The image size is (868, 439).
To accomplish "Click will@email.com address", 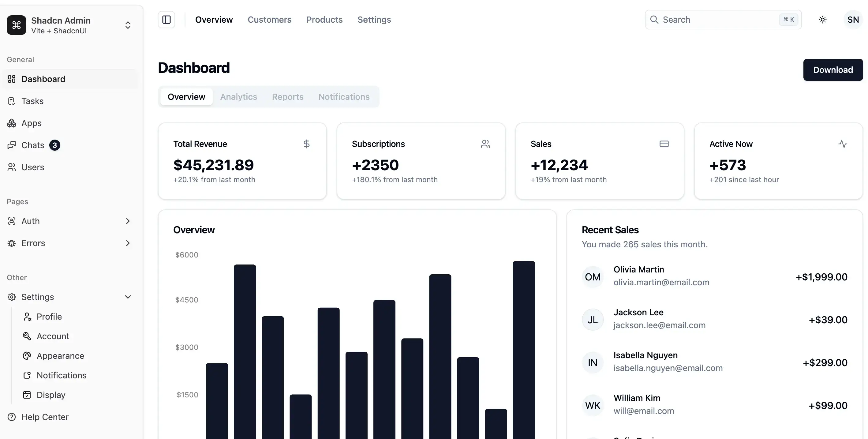I will [x=644, y=411].
